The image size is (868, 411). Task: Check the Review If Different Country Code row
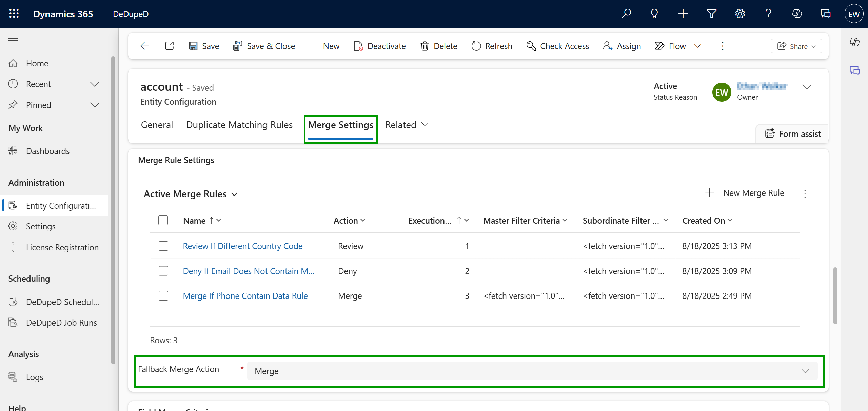coord(163,246)
